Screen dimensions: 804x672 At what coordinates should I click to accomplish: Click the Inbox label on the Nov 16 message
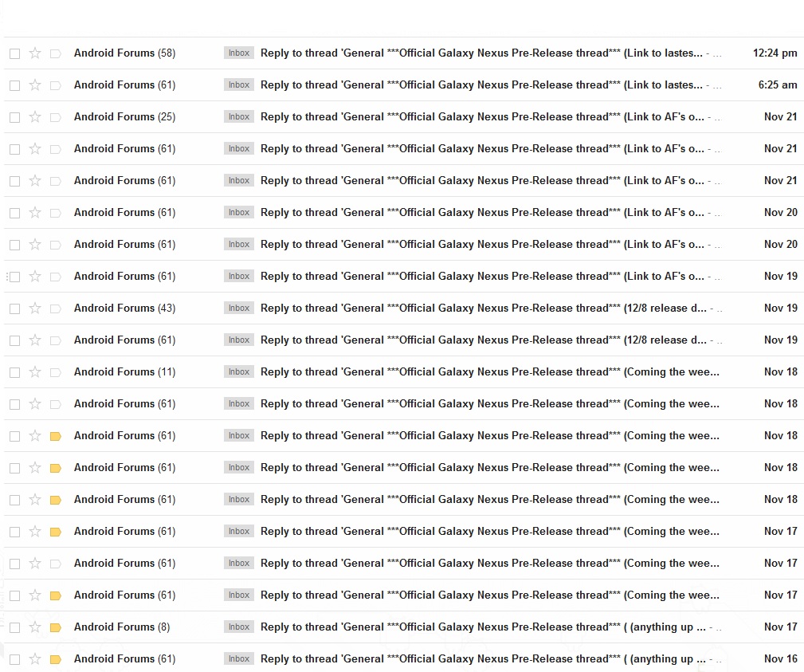[x=239, y=658]
